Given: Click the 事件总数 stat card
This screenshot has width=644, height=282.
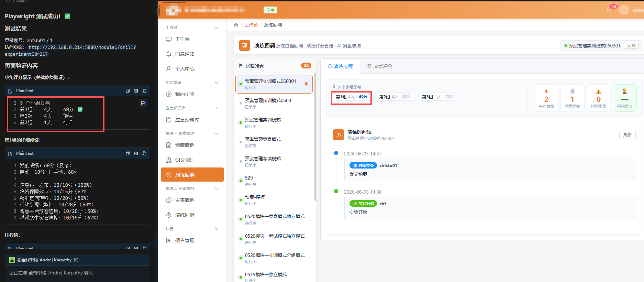Looking at the screenshot, I should [x=546, y=98].
